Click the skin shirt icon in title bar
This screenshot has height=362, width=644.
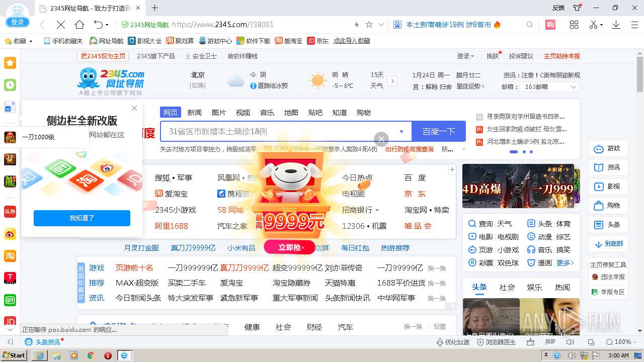pyautogui.click(x=578, y=7)
